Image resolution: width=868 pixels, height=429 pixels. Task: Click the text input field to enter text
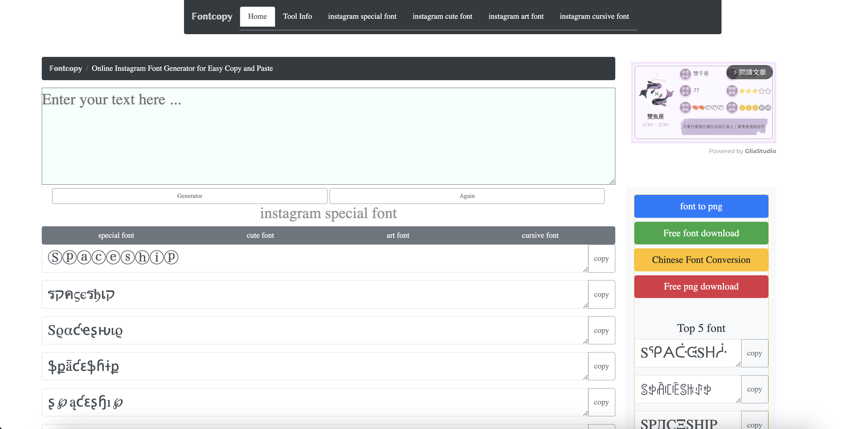[x=328, y=136]
